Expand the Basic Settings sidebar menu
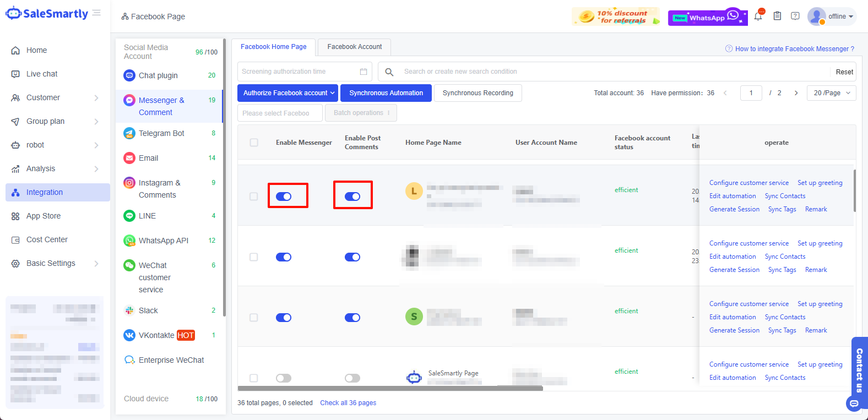The width and height of the screenshot is (868, 420). pos(96,263)
